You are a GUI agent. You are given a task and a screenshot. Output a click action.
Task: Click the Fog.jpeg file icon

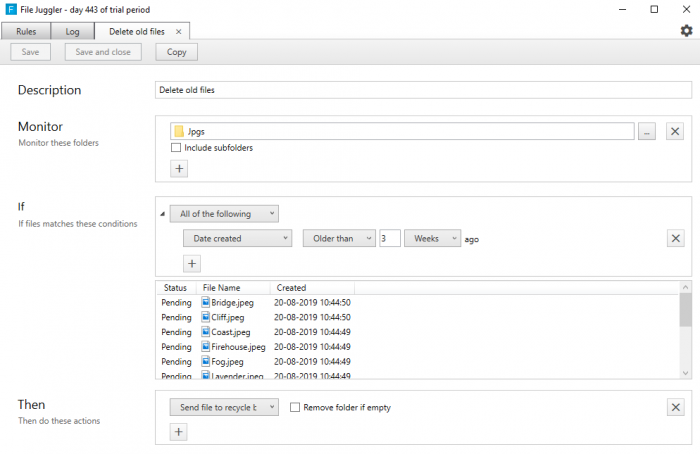[x=205, y=361]
